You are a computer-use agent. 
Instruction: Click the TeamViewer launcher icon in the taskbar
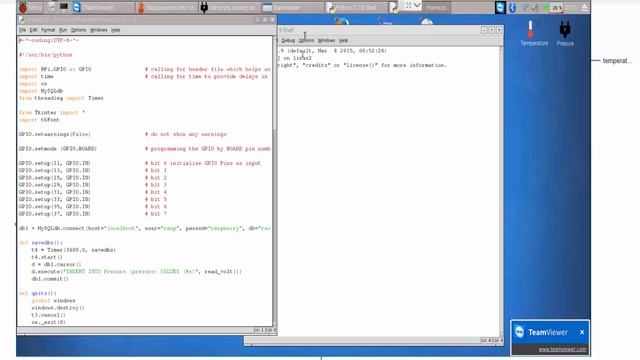pos(76,7)
